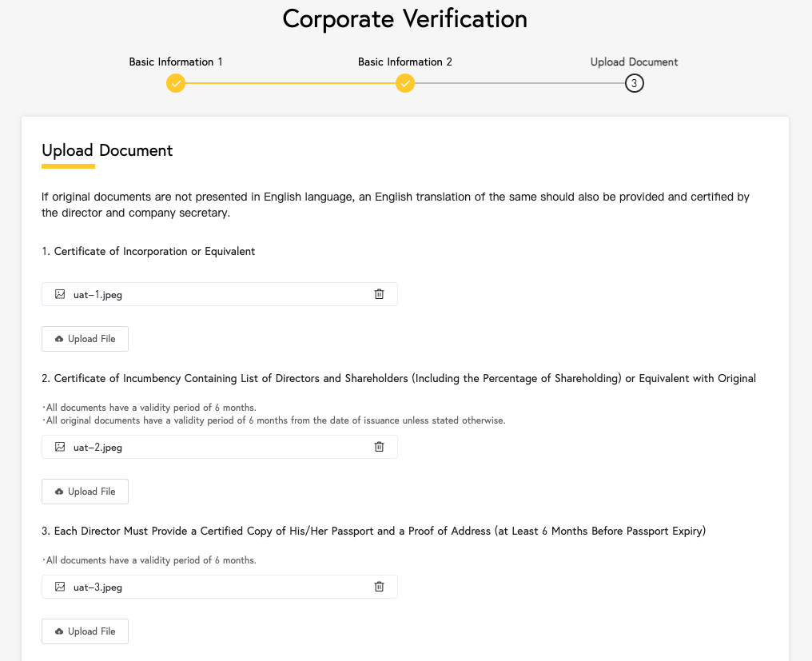Go to Basic Information 1 step label
Image resolution: width=812 pixels, height=661 pixels.
(176, 62)
